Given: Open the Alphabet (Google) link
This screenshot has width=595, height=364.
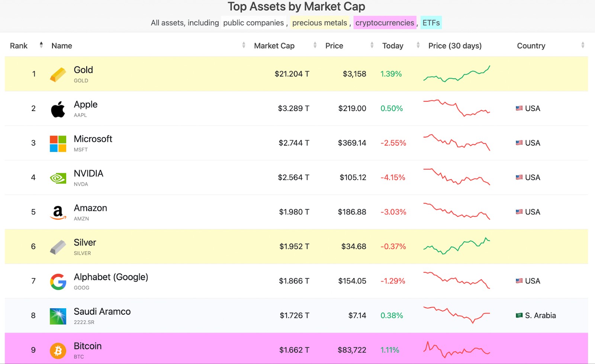Looking at the screenshot, I should tap(111, 277).
